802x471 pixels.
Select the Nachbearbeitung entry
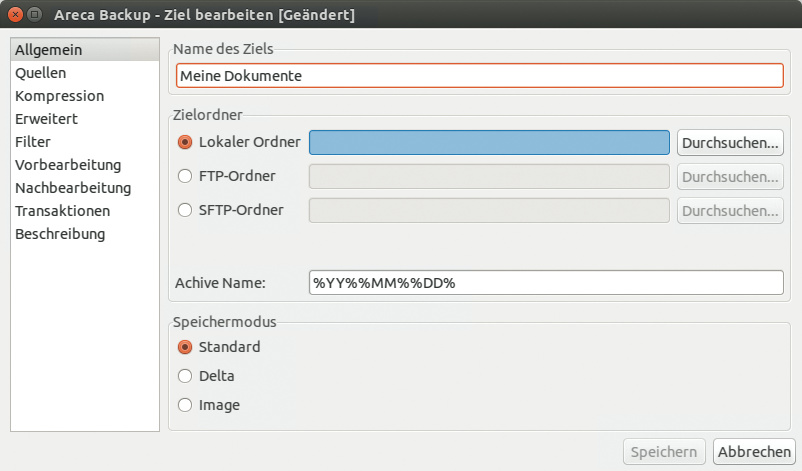point(73,188)
